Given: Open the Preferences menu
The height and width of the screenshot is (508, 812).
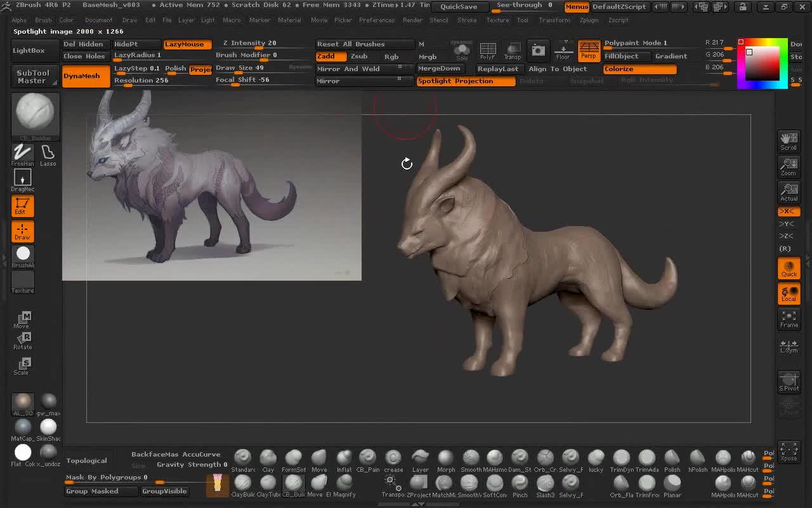Looking at the screenshot, I should tap(377, 20).
